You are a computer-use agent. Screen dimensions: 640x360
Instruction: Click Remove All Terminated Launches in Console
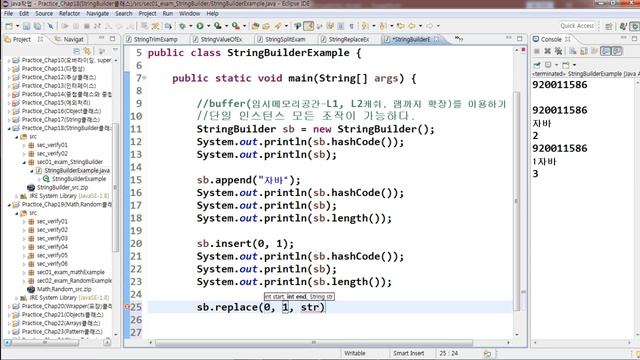pos(558,51)
